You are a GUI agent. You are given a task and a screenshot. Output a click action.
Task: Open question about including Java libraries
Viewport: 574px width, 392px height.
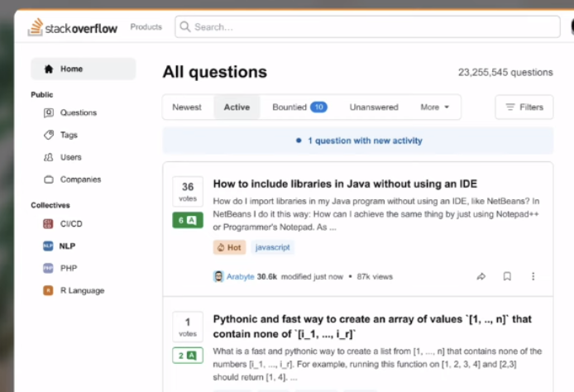coord(345,184)
